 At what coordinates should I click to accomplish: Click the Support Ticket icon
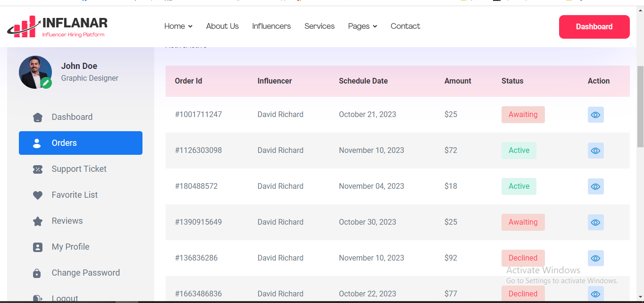click(x=38, y=169)
